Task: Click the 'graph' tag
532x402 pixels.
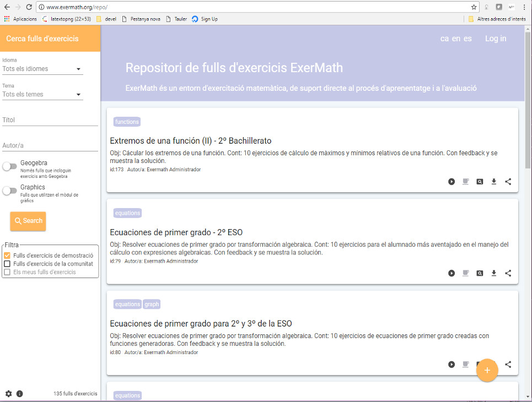Action: point(152,304)
